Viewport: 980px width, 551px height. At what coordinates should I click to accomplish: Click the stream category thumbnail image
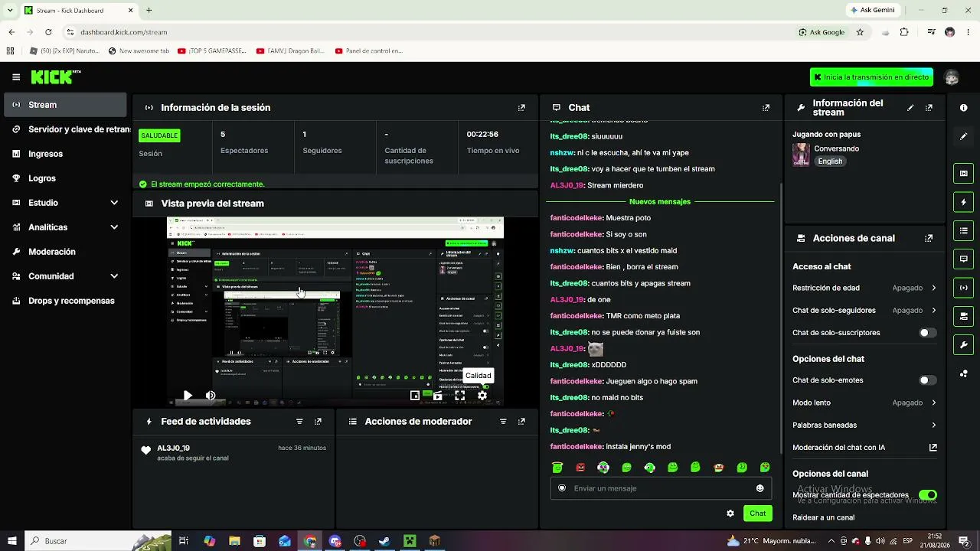(x=801, y=155)
